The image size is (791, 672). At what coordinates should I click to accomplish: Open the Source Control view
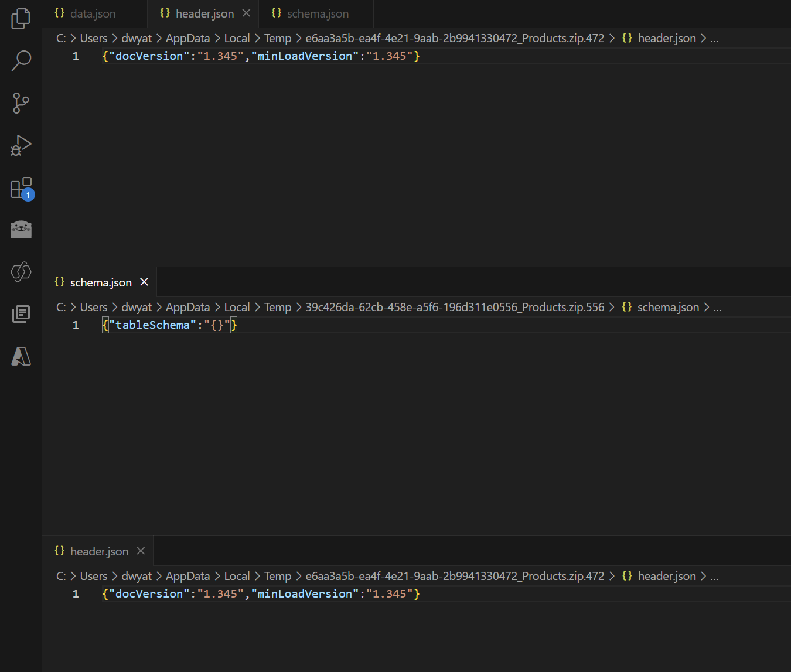[x=21, y=103]
